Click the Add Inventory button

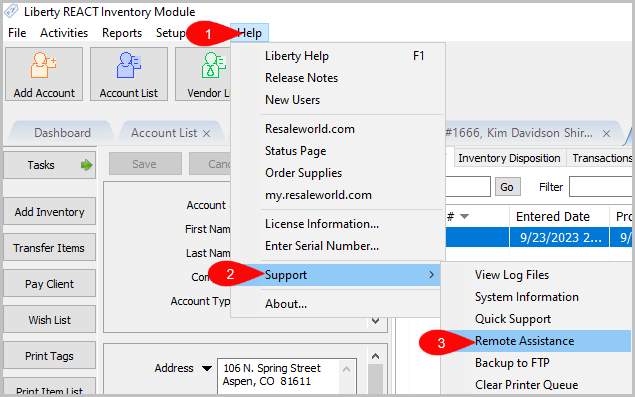pyautogui.click(x=49, y=211)
